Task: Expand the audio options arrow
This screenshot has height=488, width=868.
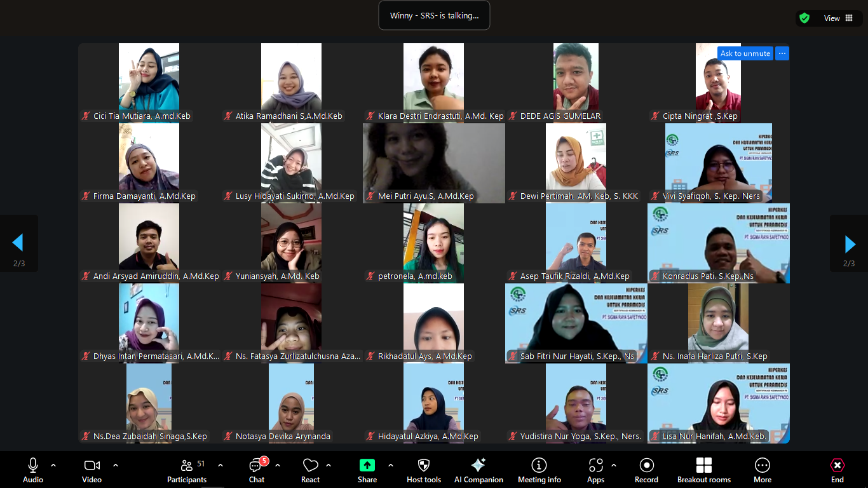Action: coord(53,465)
